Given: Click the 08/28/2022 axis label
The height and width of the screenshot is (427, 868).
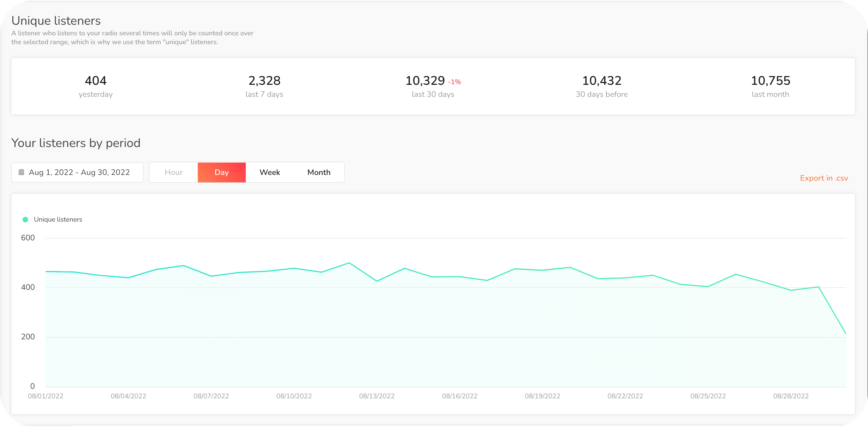Looking at the screenshot, I should pyautogui.click(x=791, y=396).
